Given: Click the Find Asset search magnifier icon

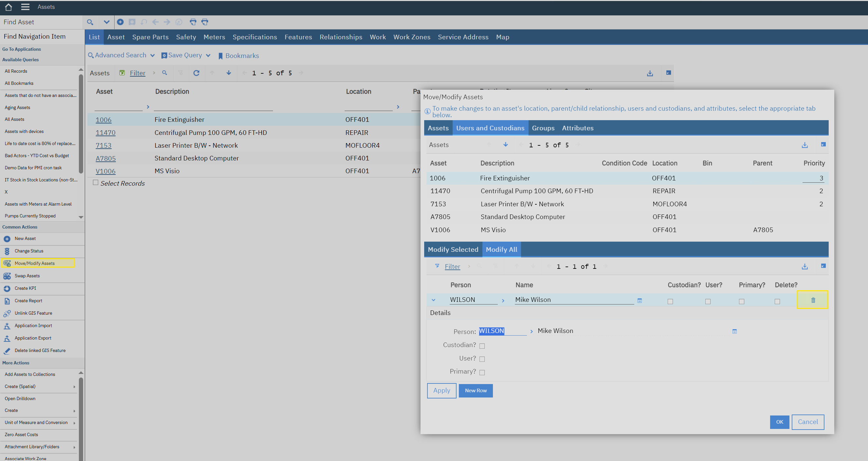Looking at the screenshot, I should [x=90, y=22].
